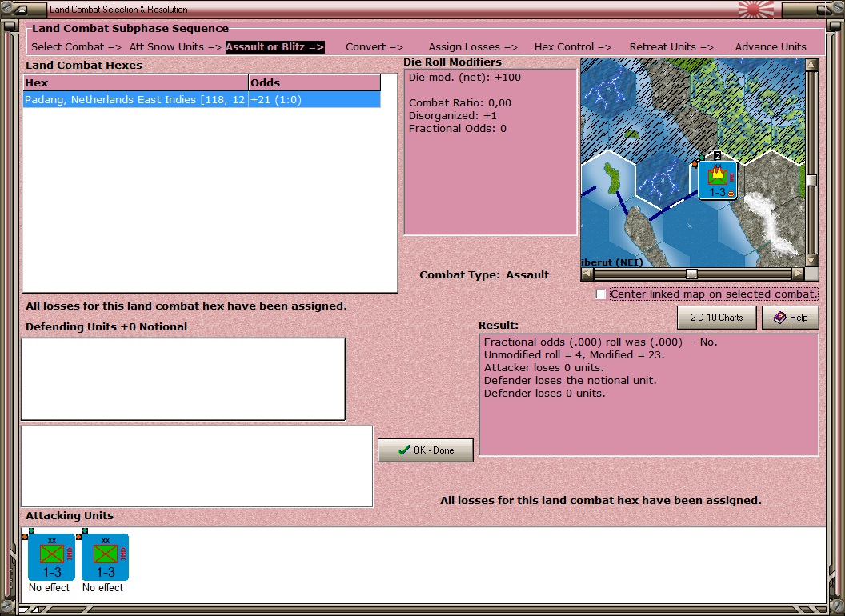Screen dimensions: 845x616
Task: Click the Advance Units subphase label
Action: point(771,47)
